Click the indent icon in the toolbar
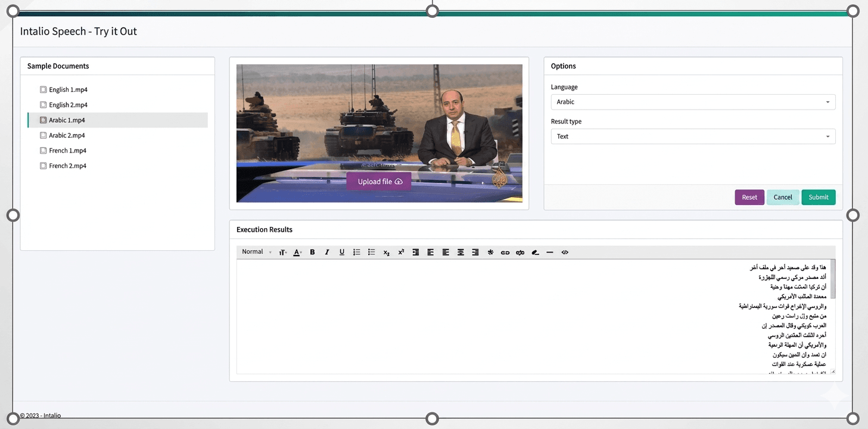The image size is (868, 429). (x=416, y=252)
